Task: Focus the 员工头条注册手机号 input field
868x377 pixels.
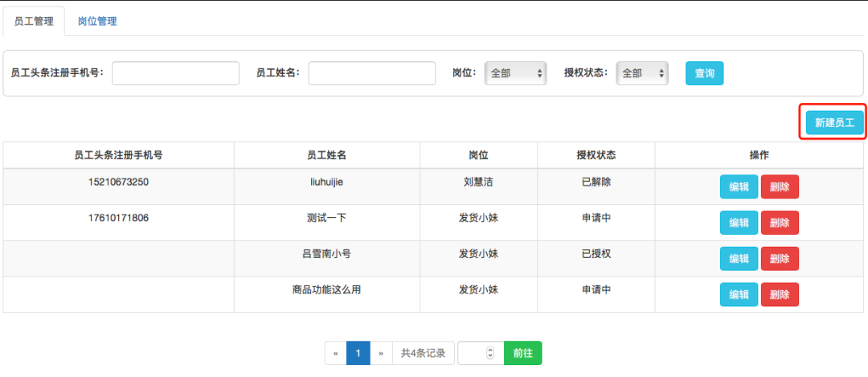Action: [175, 73]
